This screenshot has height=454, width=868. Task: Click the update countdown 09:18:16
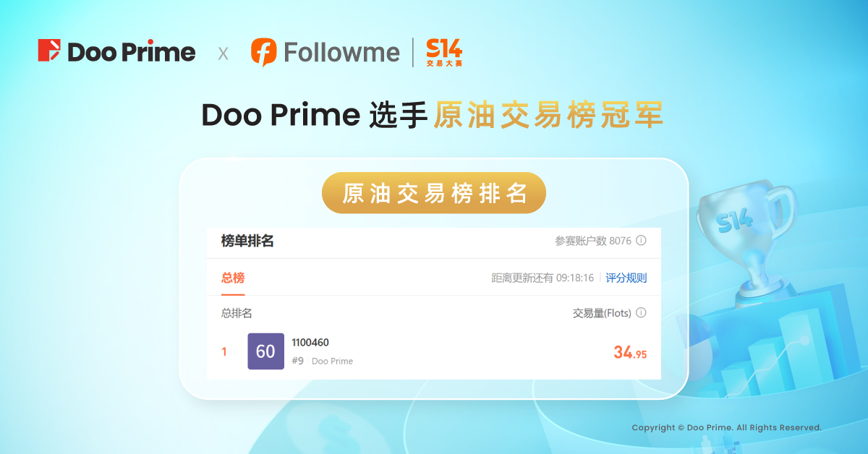click(x=575, y=278)
